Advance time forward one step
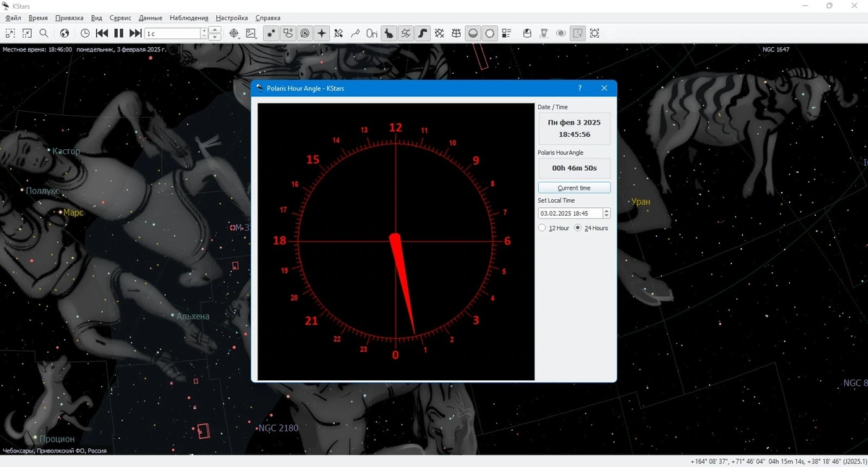This screenshot has width=868, height=467. (x=135, y=33)
